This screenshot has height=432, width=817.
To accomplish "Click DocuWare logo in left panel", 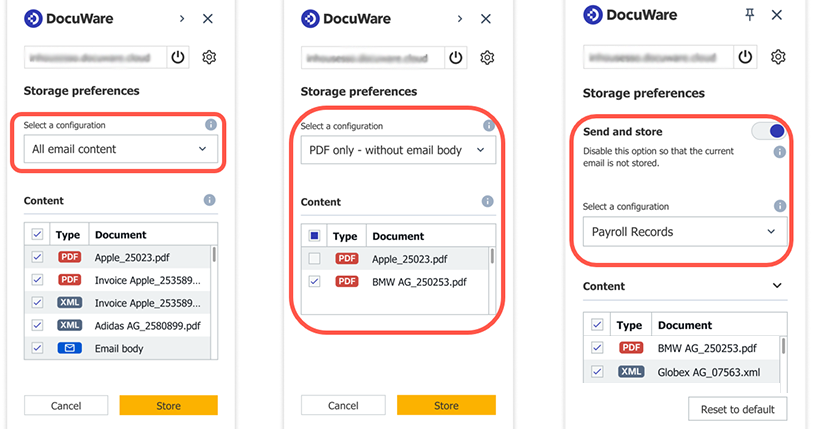I will click(68, 19).
